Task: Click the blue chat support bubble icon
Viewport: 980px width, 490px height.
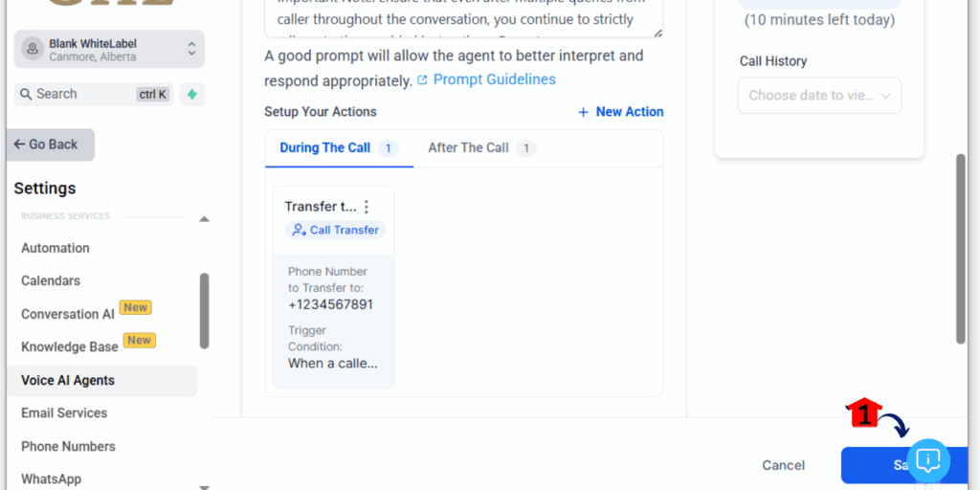Action: pyautogui.click(x=928, y=460)
